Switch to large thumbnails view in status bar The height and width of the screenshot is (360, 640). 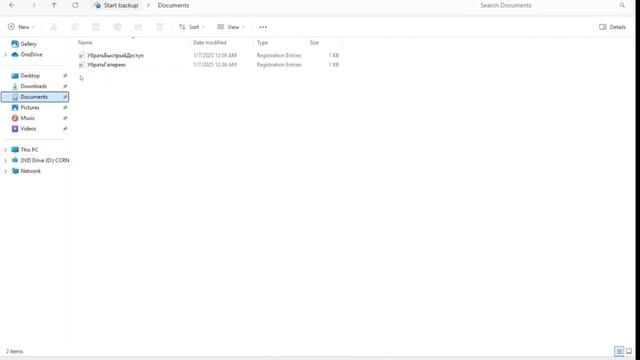(629, 351)
